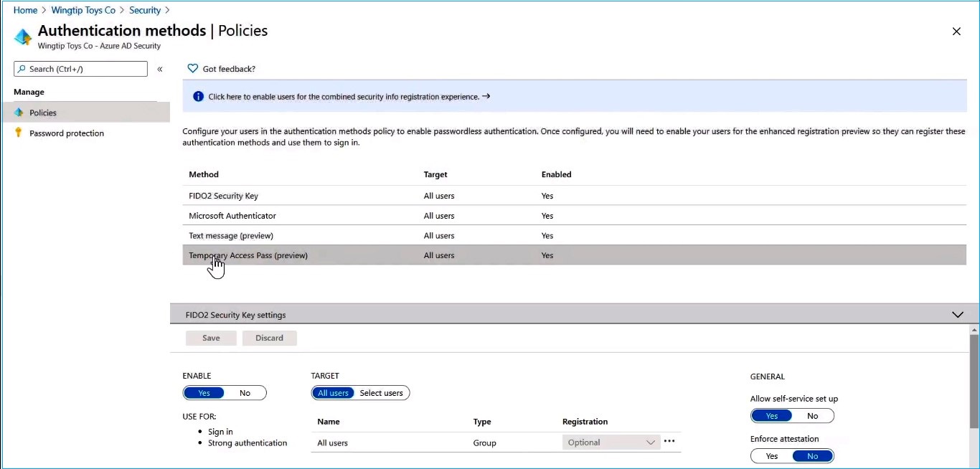Open the ellipsis menu for All users row
Image resolution: width=980 pixels, height=469 pixels.
(669, 441)
